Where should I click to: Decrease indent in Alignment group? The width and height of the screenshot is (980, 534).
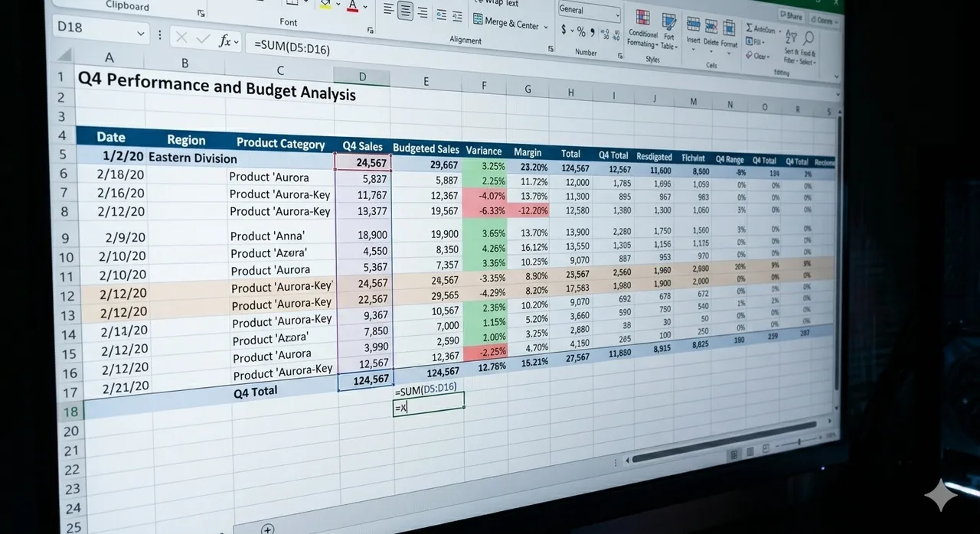pos(443,14)
